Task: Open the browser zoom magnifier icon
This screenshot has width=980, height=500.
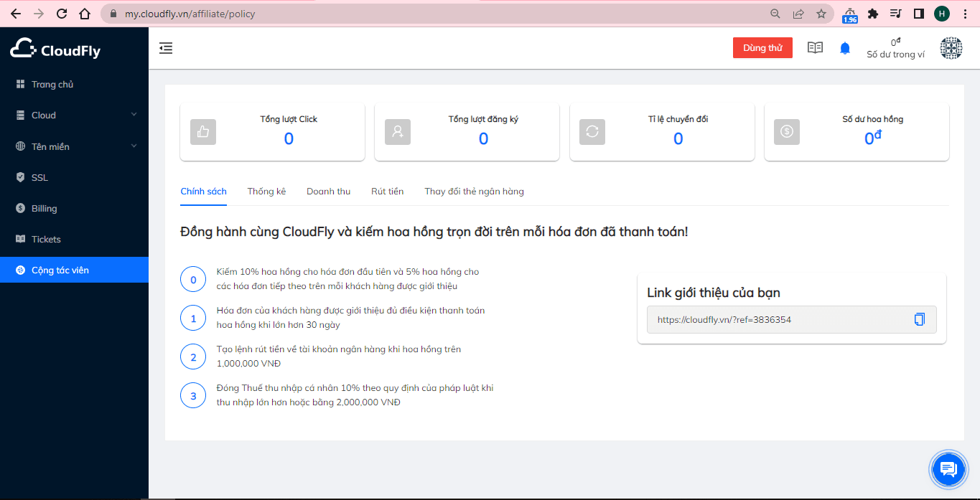Action: tap(775, 14)
